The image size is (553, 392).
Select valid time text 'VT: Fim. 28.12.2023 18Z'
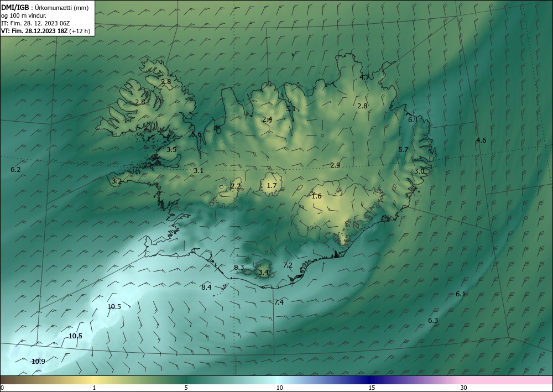coord(34,31)
